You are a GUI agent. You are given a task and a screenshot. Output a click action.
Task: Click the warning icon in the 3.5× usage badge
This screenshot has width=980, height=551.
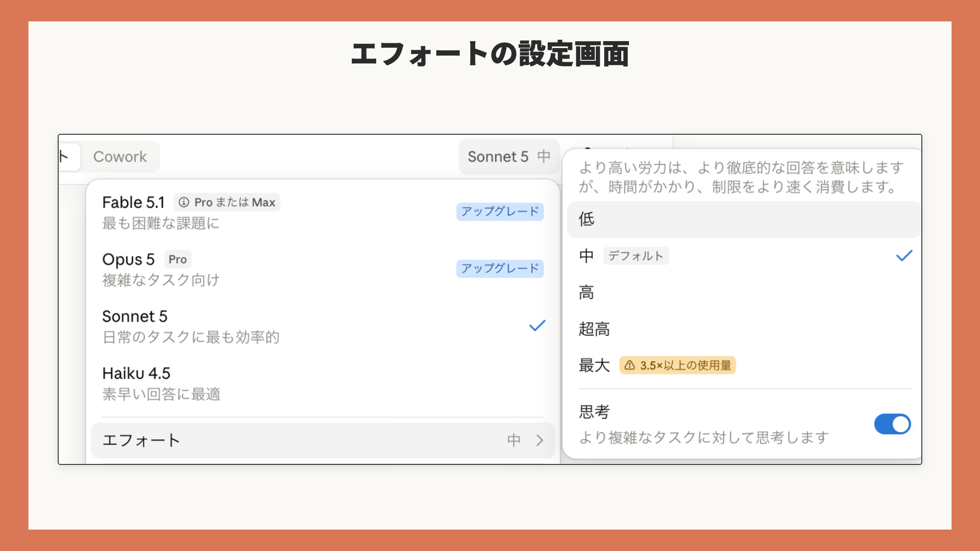point(630,365)
